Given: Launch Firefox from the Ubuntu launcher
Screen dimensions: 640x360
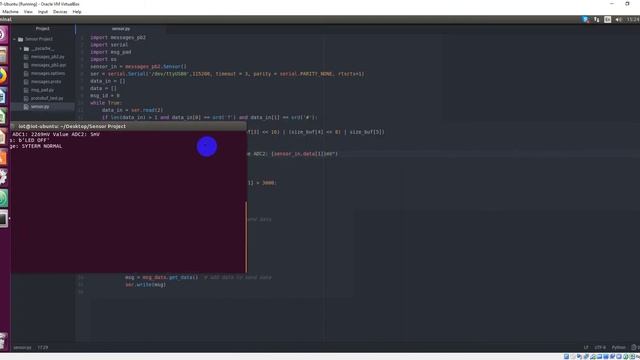Looking at the screenshot, I should pyautogui.click(x=2, y=76).
